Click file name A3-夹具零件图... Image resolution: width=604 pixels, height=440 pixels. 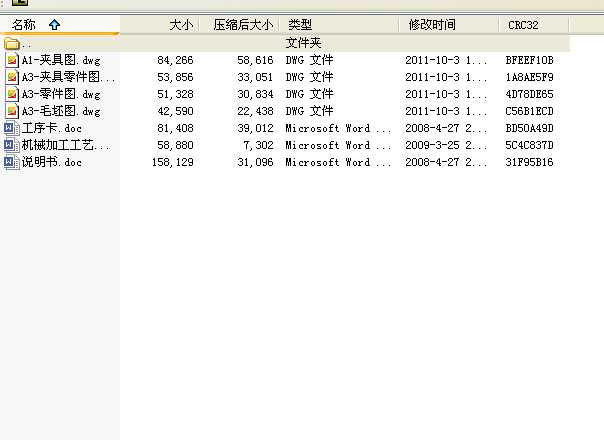pos(69,77)
